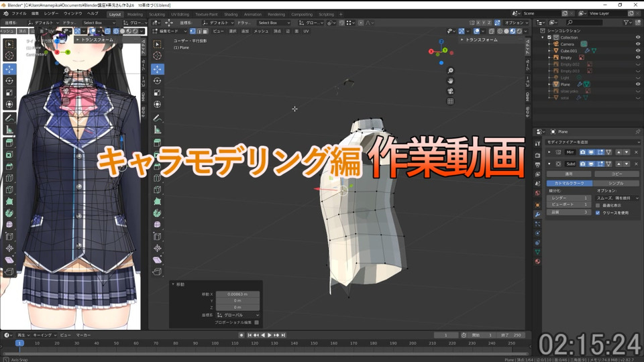
Task: Open the edit mode dropdown in main viewport
Action: tap(170, 32)
